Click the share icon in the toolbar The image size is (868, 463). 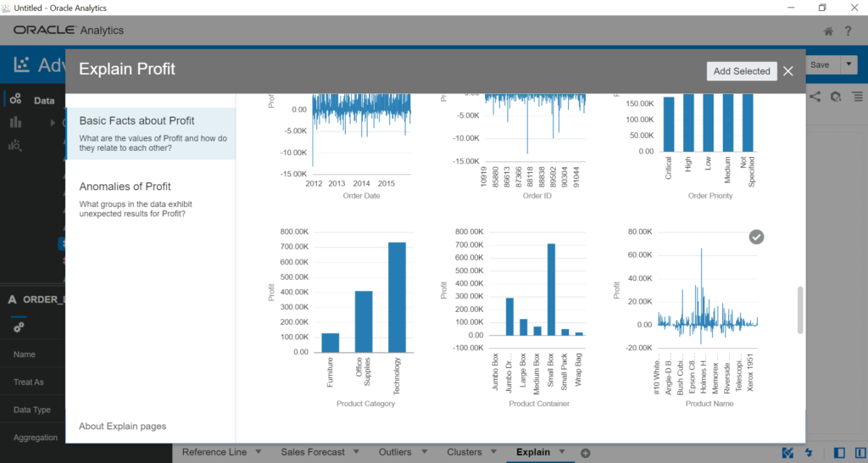pos(815,97)
